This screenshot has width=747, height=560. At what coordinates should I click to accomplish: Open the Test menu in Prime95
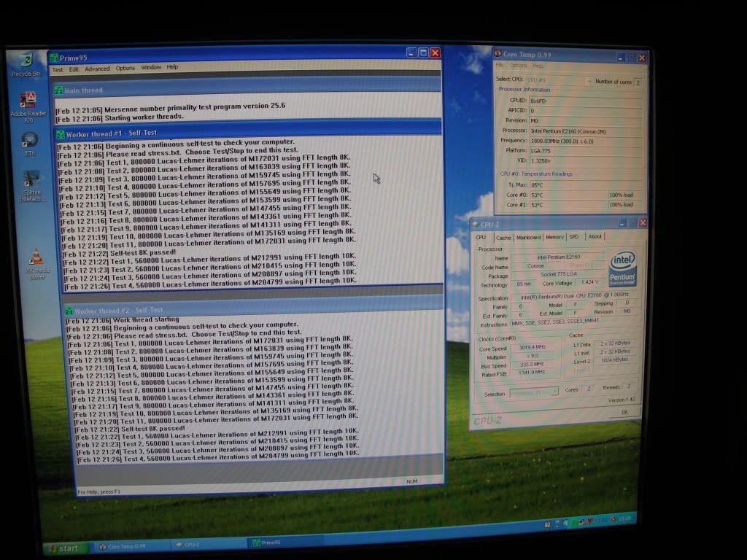[x=58, y=69]
